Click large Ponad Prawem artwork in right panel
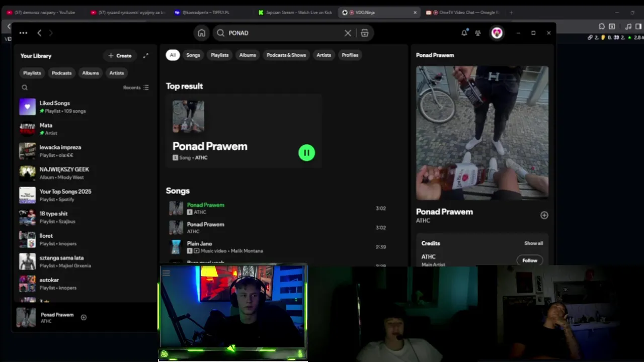The image size is (644, 362). click(x=482, y=133)
